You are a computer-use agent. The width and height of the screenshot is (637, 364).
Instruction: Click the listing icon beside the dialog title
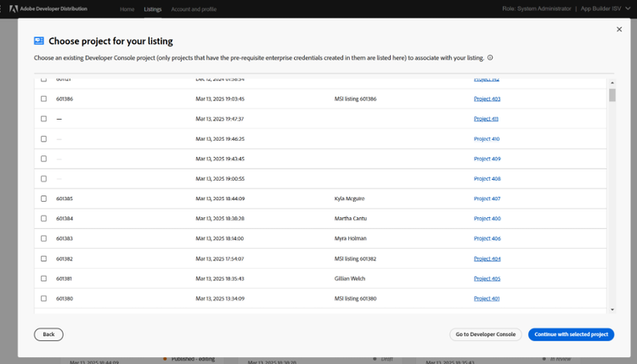tap(39, 41)
